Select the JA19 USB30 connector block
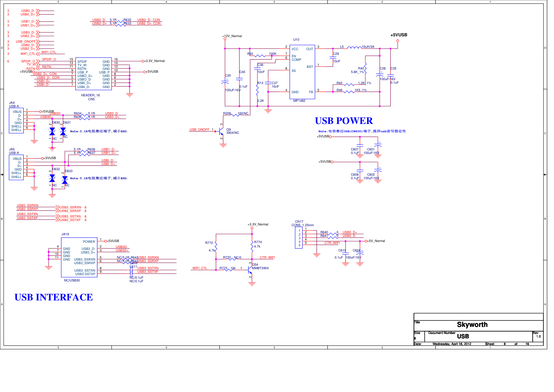 coord(79,257)
